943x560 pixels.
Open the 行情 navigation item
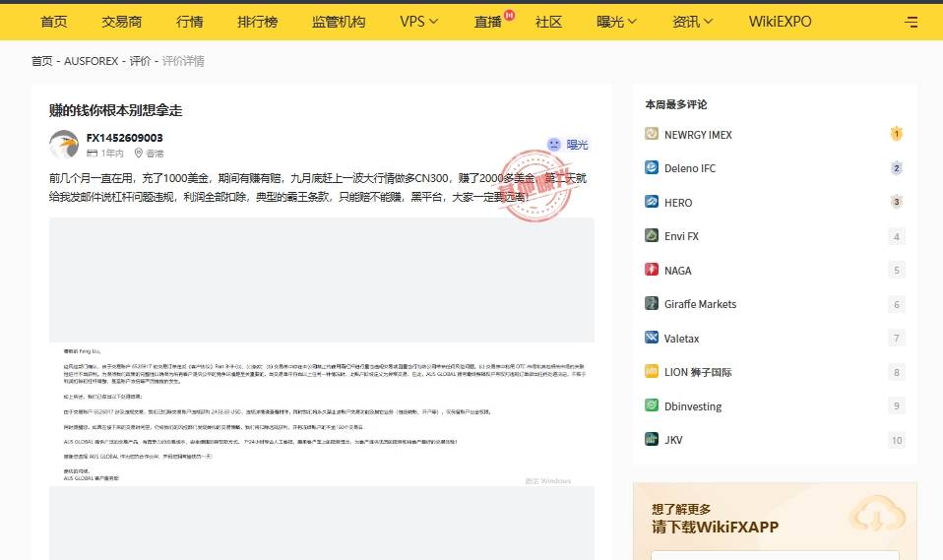pyautogui.click(x=189, y=22)
